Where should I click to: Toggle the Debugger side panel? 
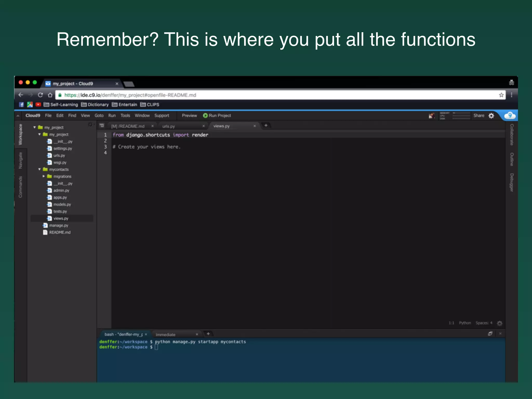511,183
